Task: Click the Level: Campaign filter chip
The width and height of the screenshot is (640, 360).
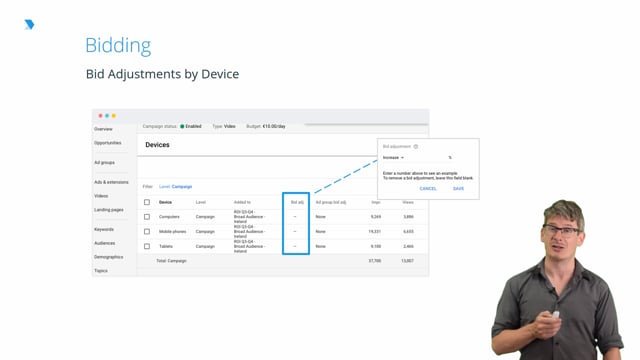Action: [x=176, y=187]
